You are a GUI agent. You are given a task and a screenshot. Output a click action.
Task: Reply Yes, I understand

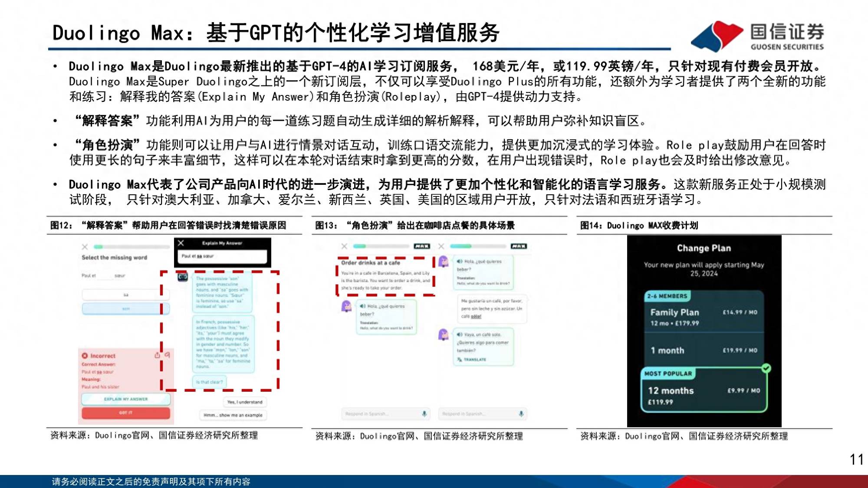[x=245, y=402]
